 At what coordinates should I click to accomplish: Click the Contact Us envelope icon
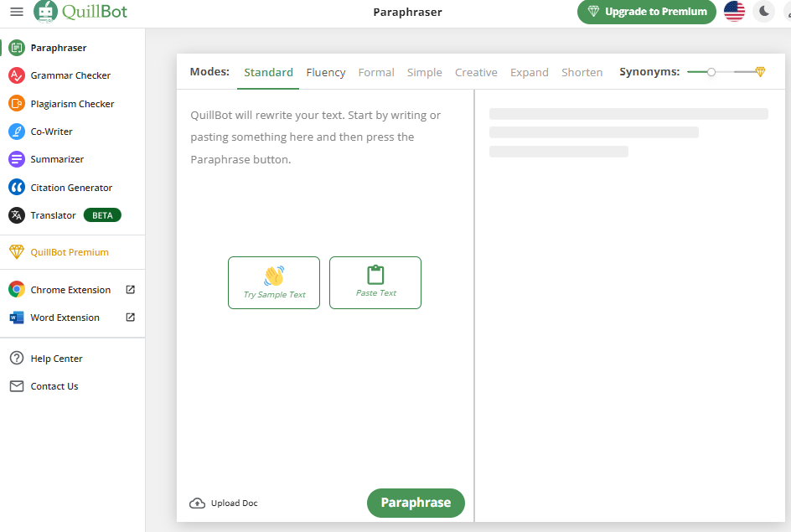(17, 386)
